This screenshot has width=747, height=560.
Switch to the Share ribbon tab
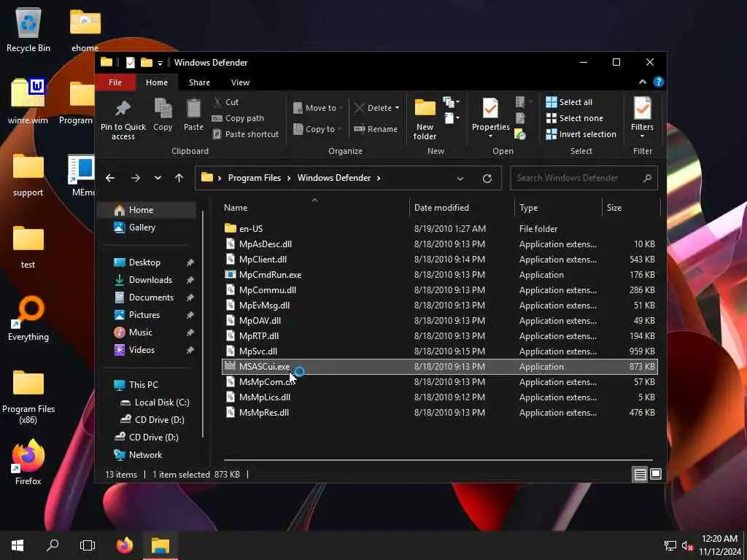pos(199,82)
